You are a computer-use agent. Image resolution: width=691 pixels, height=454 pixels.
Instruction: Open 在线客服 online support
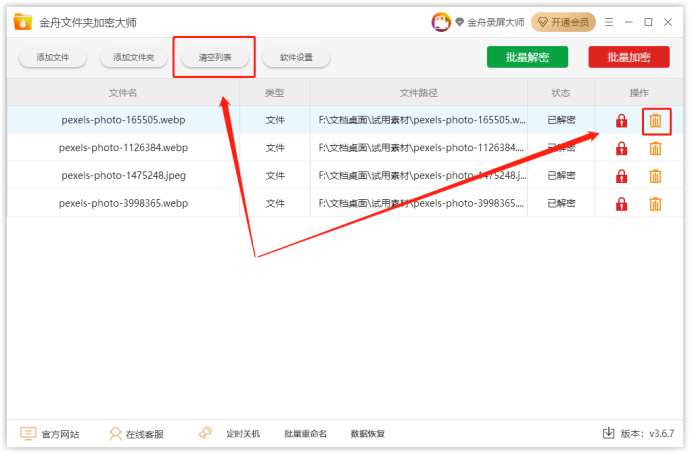click(x=145, y=434)
